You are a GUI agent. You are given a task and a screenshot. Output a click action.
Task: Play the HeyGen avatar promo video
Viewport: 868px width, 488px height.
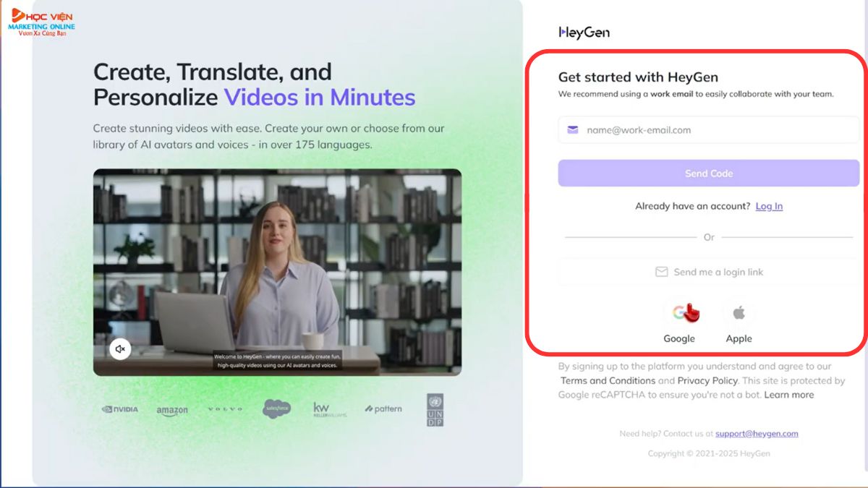tap(277, 273)
